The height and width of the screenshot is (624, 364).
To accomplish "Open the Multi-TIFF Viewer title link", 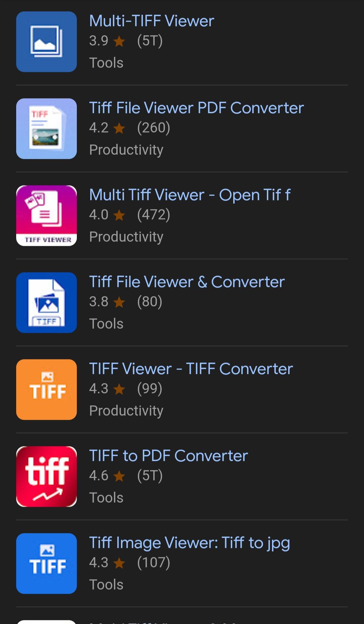I will click(x=152, y=21).
